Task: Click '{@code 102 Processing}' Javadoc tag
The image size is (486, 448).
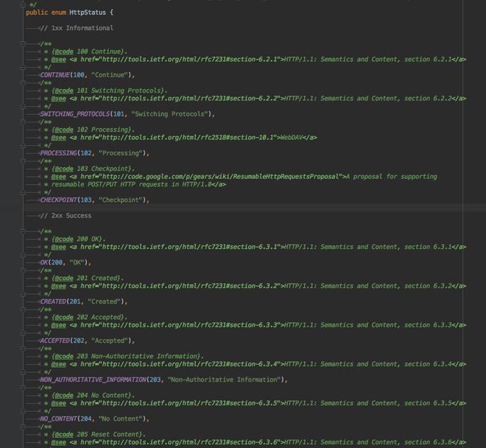Action: (91, 130)
